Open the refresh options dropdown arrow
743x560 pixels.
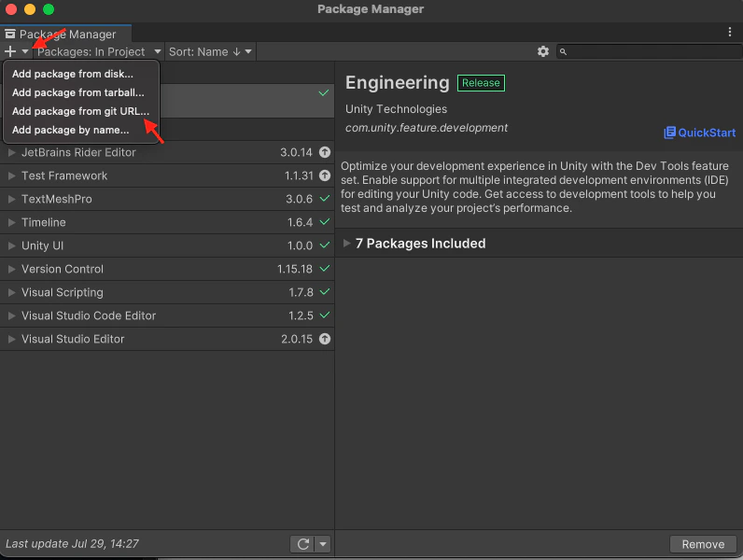coord(323,544)
